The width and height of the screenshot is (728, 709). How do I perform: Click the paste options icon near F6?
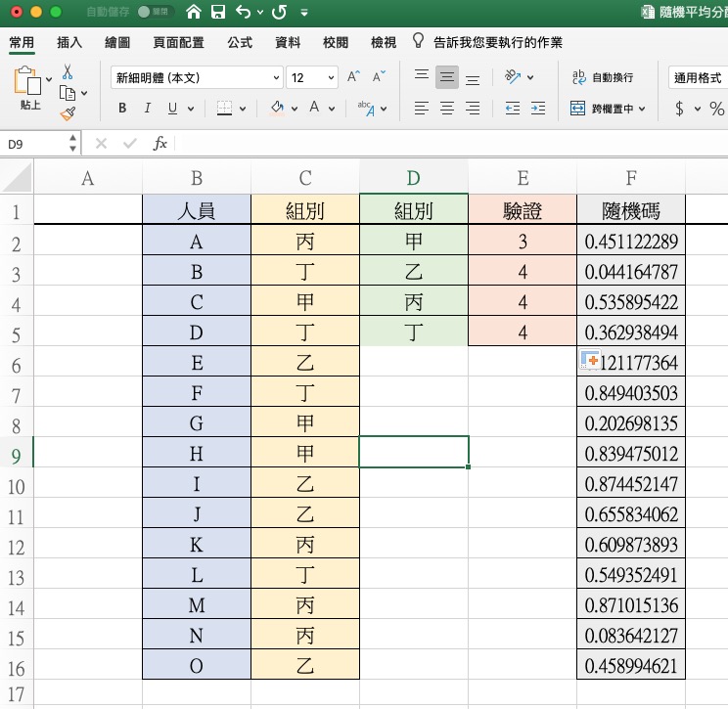590,362
